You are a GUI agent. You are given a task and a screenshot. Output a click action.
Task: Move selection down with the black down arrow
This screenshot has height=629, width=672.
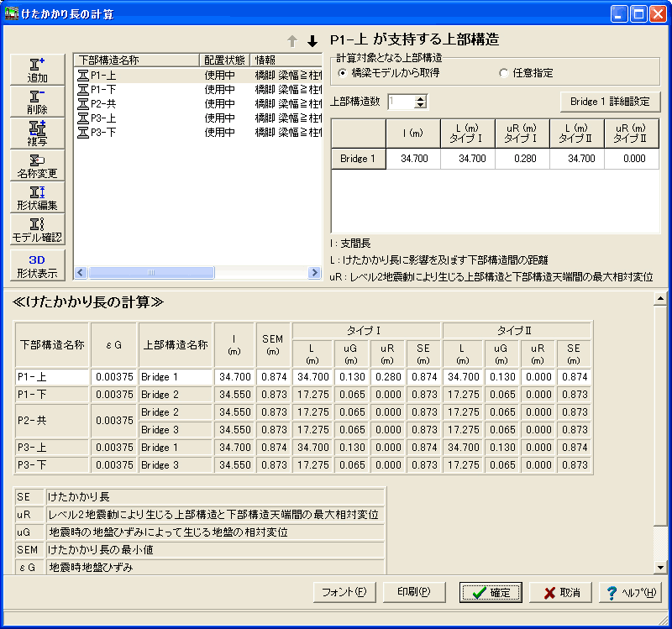coord(312,41)
